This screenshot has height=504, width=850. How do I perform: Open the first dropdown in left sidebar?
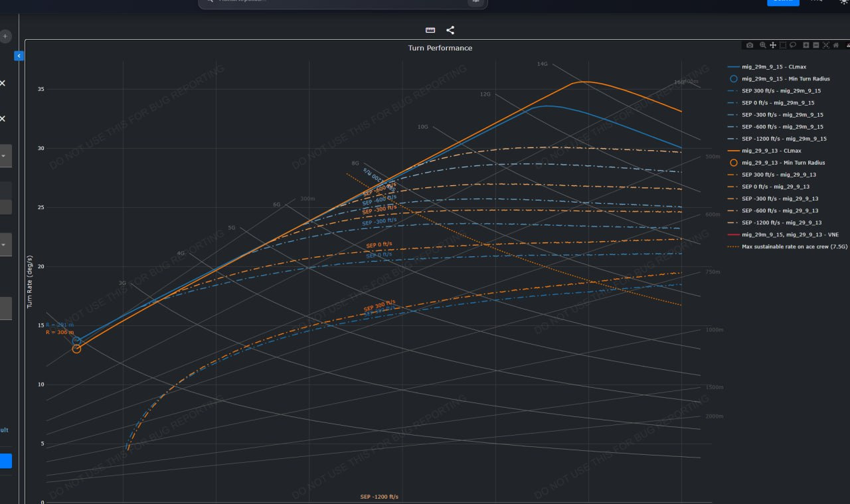[4, 157]
